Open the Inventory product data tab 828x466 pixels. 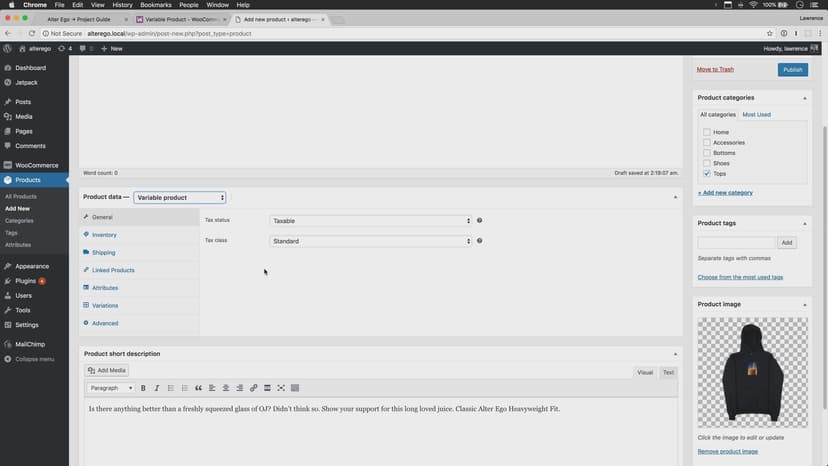click(x=104, y=235)
